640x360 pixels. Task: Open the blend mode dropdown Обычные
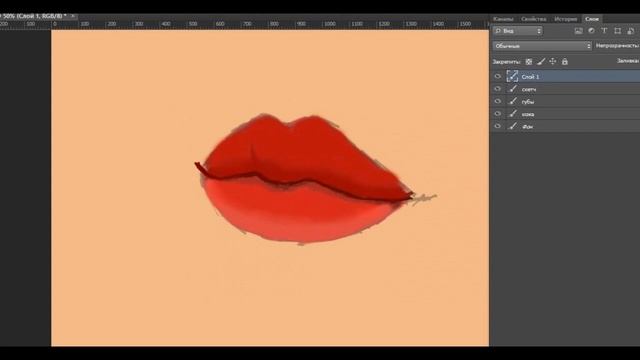click(x=542, y=46)
